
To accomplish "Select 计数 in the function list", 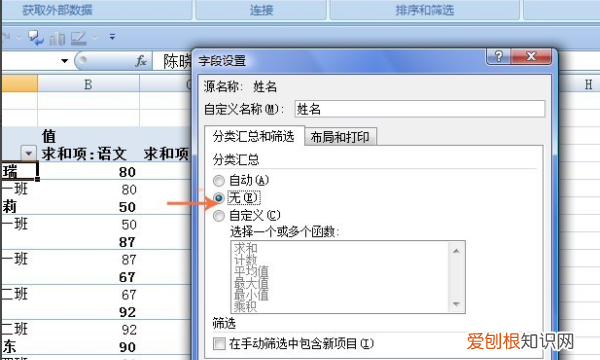I will [245, 260].
